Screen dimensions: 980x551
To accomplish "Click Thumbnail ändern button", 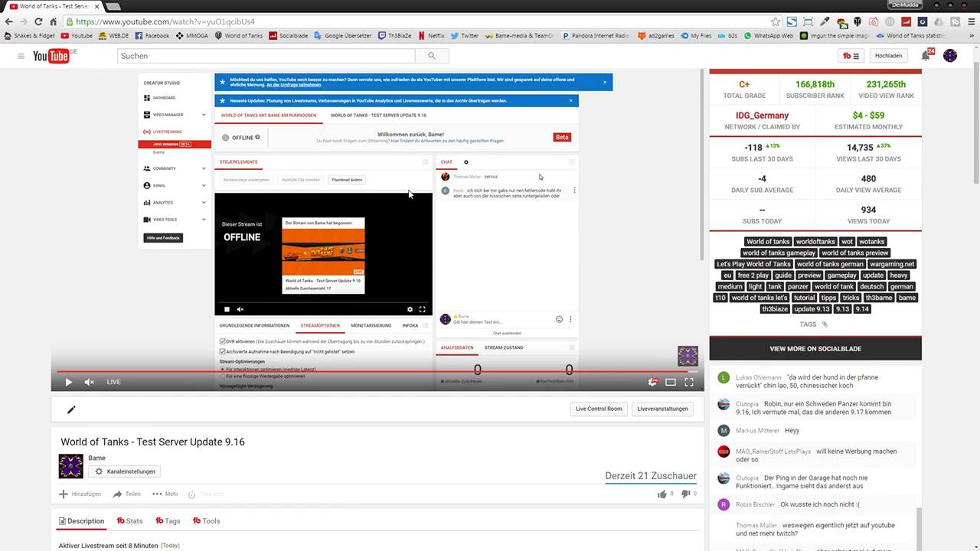I will (347, 180).
